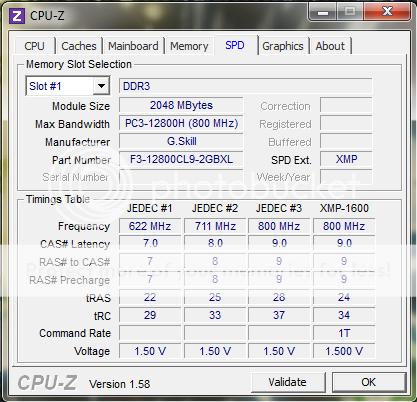Click the Validate button
This screenshot has height=402, width=417.
288,382
